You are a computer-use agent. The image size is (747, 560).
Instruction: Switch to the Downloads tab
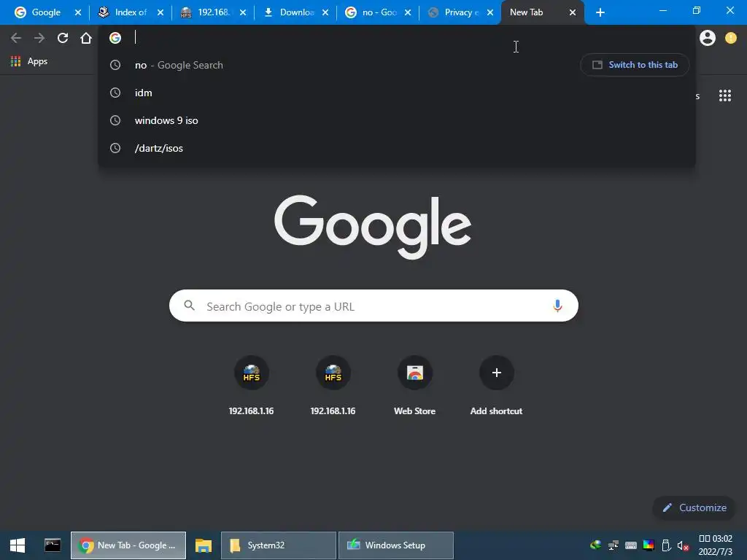[290, 12]
